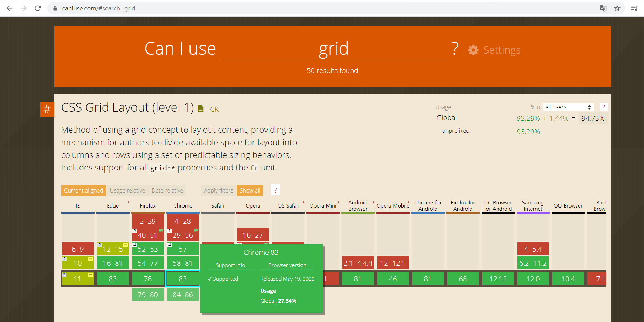Switch to Date relative view
The height and width of the screenshot is (322, 644).
167,190
